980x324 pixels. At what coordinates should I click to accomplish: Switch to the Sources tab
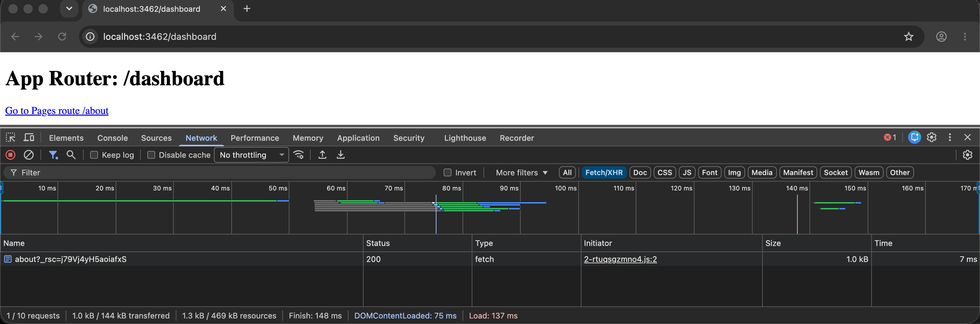coord(156,138)
